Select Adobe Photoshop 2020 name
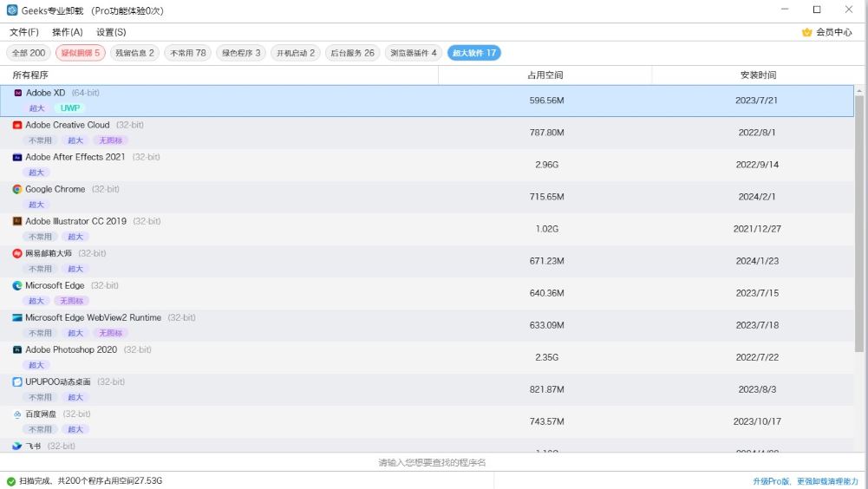This screenshot has width=868, height=489. point(71,350)
